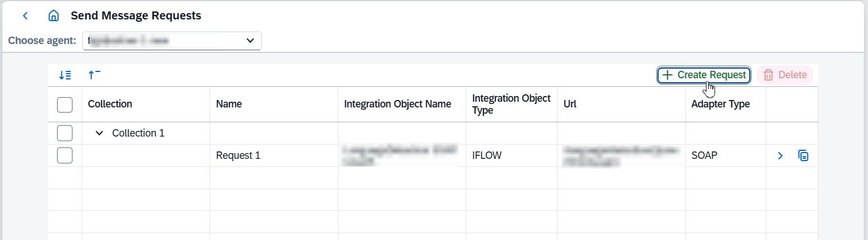Click the Integration Object Name column header
Viewport: 868px width, 240px height.
pos(397,104)
